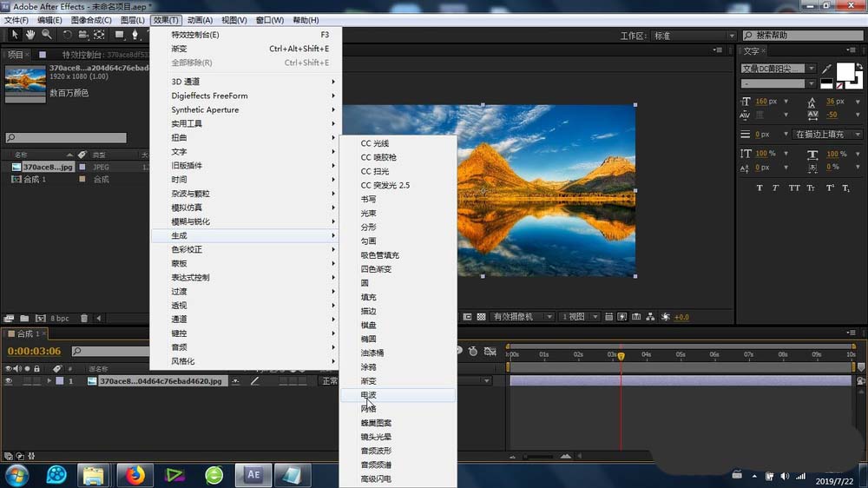Click new folder icon in project panel
Screen dimensions: 868x488
pos(24,318)
